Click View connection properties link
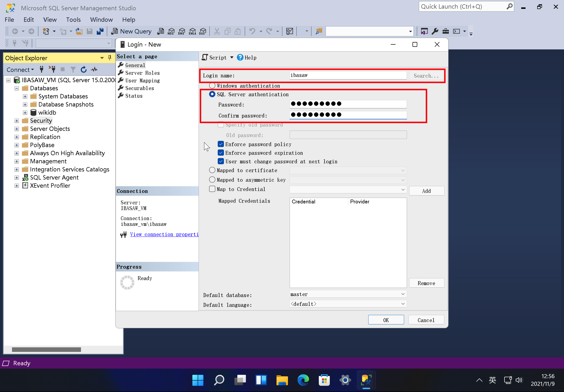This screenshot has height=392, width=564. (164, 234)
